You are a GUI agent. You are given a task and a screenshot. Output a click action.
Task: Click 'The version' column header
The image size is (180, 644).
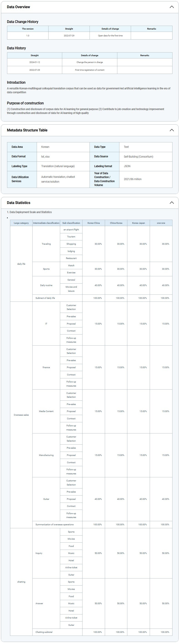(28, 29)
